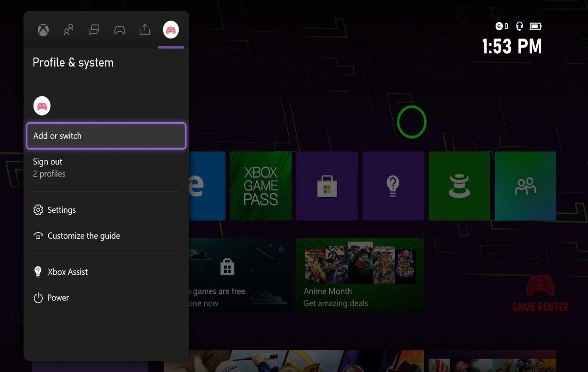This screenshot has width=588, height=372.
Task: Click the Xbox Assist lightbulb icon
Action: (38, 272)
